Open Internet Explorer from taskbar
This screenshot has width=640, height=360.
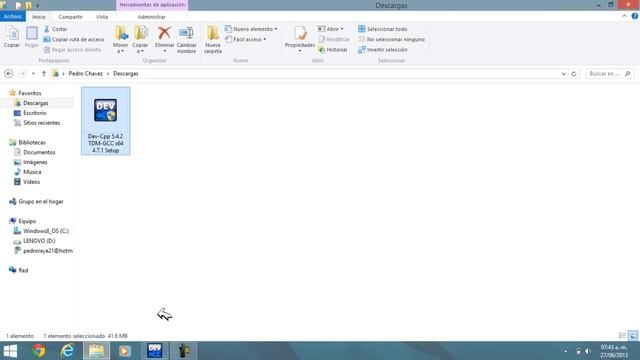coord(67,351)
